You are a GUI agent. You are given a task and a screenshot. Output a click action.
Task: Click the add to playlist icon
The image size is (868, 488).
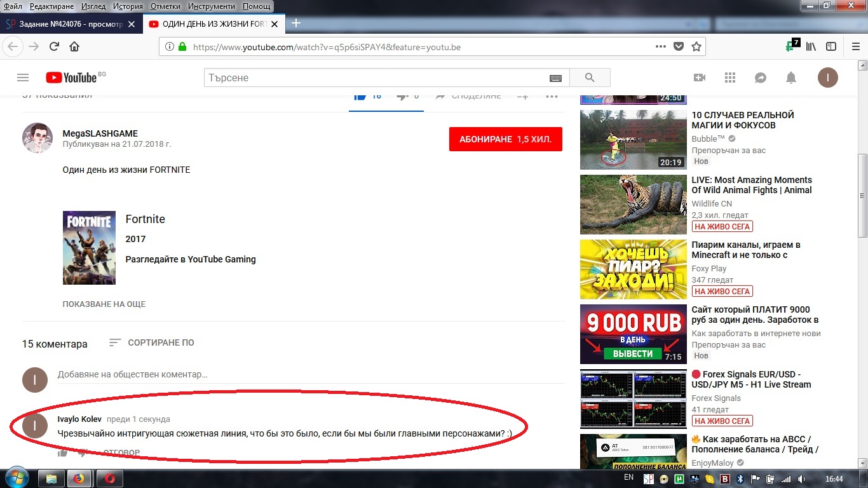522,96
